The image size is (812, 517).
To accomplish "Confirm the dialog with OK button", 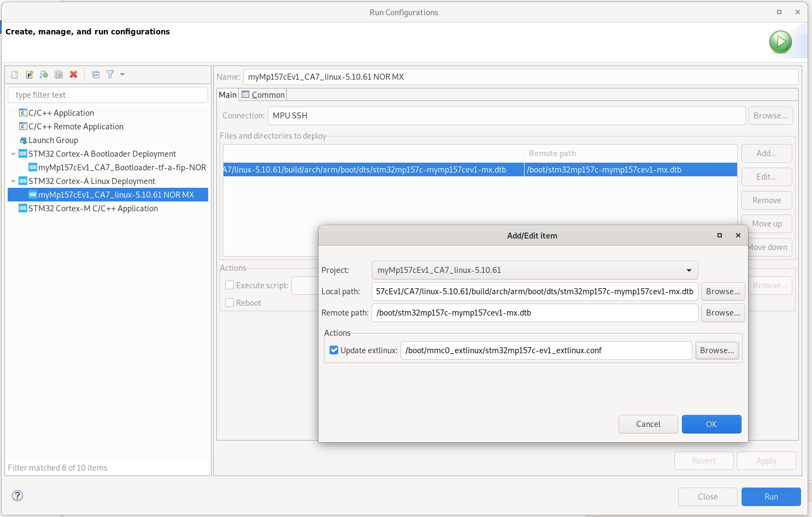I will pyautogui.click(x=711, y=424).
